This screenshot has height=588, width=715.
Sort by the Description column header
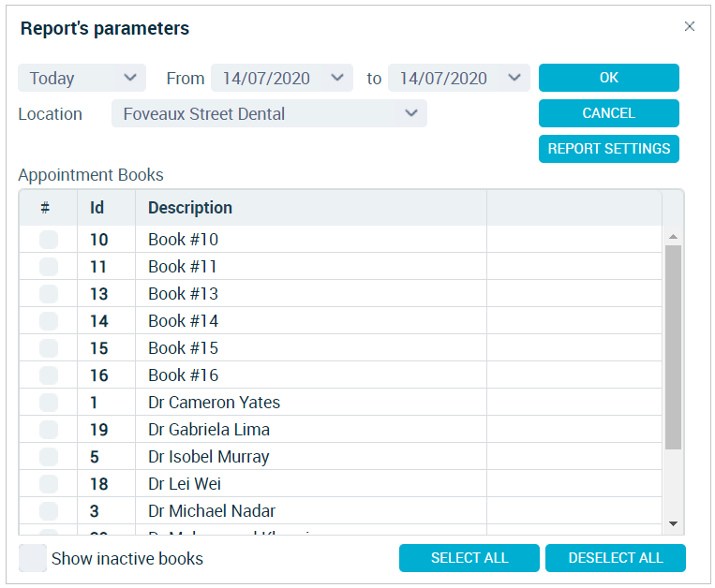[311, 208]
